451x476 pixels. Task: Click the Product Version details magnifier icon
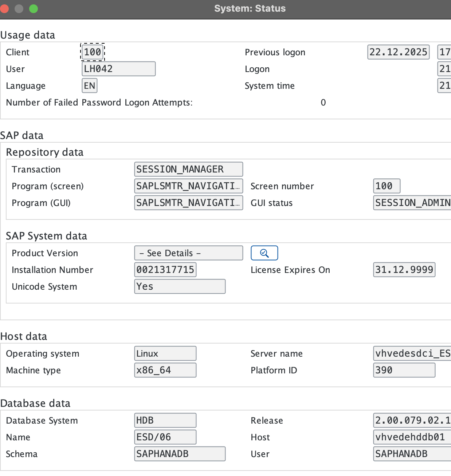click(264, 253)
